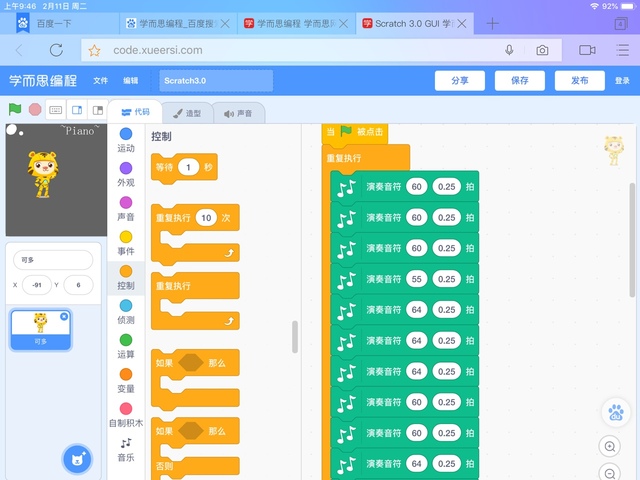
Task: Click the 发布 publish button
Action: 579,80
